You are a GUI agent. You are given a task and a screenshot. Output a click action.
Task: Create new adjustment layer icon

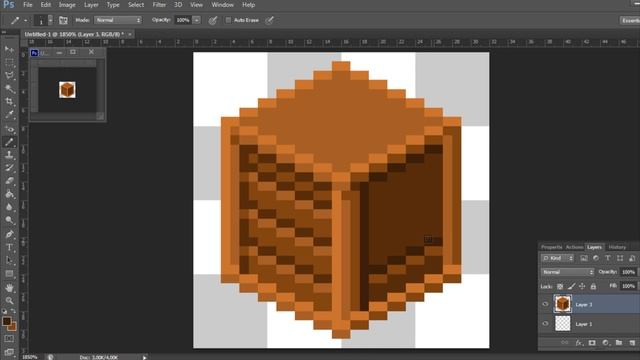pyautogui.click(x=605, y=343)
